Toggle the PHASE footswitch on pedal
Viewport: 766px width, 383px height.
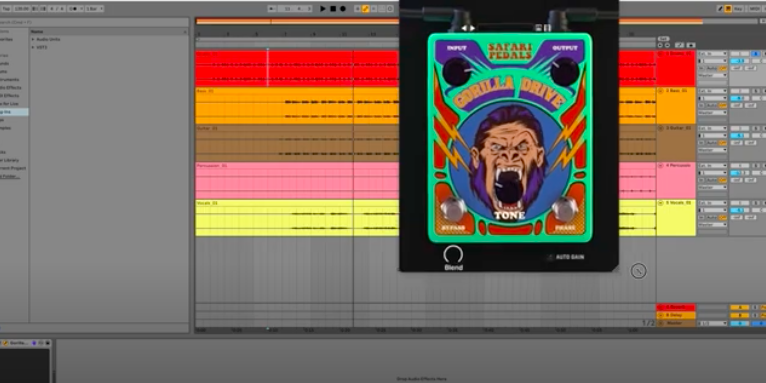coord(565,209)
